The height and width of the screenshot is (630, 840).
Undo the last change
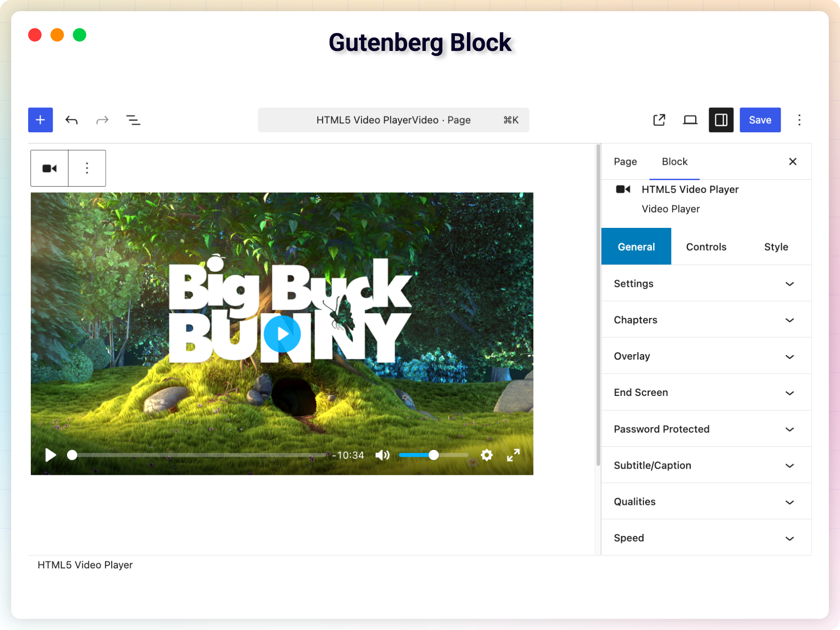[x=71, y=120]
